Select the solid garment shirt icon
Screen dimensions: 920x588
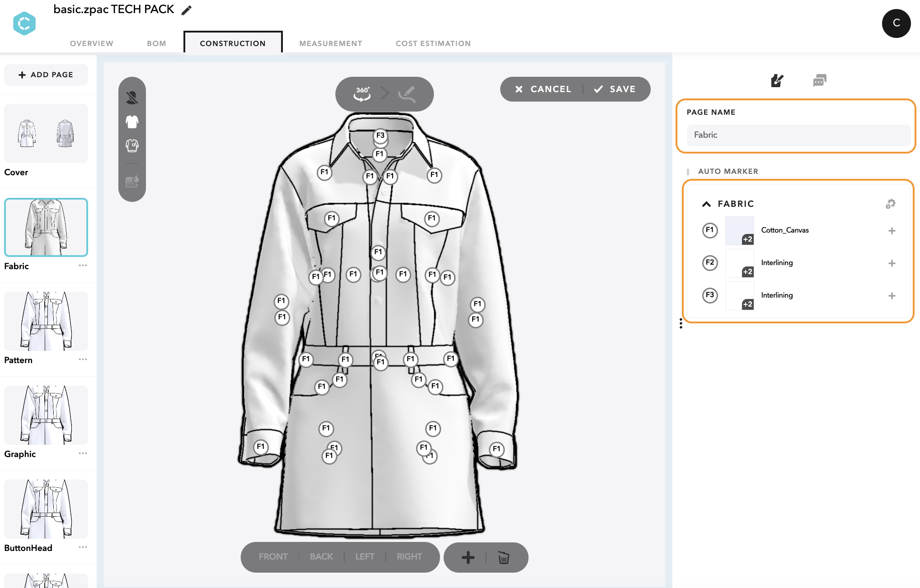pyautogui.click(x=132, y=121)
